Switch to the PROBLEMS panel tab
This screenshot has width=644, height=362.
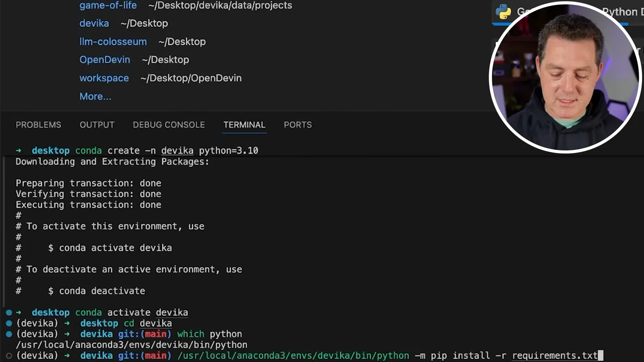pyautogui.click(x=38, y=125)
